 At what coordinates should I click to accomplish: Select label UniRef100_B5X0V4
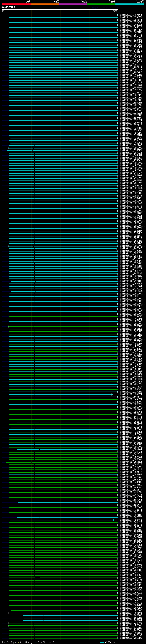click(x=131, y=394)
